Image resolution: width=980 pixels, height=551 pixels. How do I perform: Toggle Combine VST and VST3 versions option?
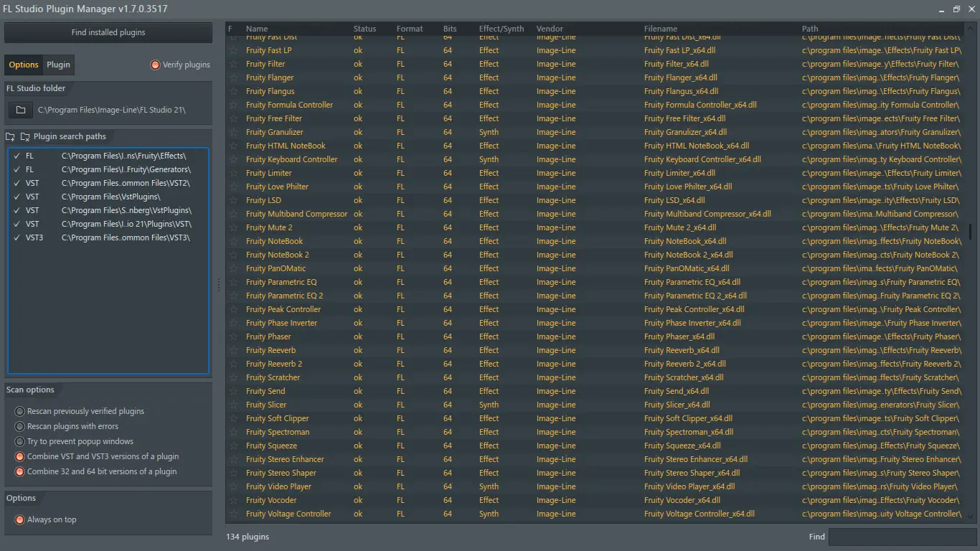(x=19, y=456)
